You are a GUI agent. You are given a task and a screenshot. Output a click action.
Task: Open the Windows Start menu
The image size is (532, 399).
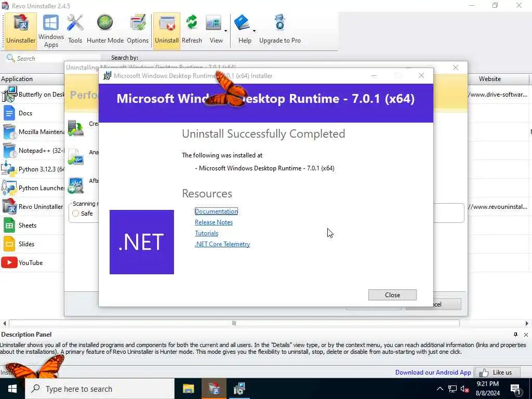[12, 389]
